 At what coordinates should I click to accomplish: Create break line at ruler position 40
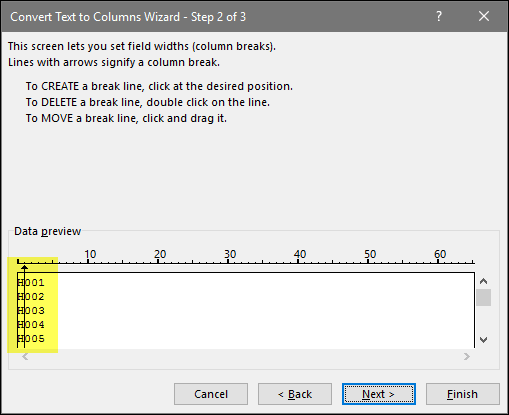pos(298,261)
